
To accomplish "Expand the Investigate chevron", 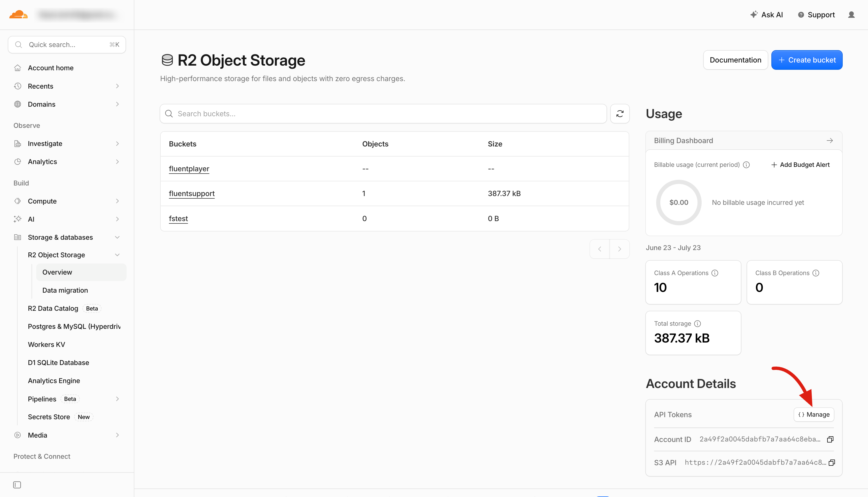I will [x=118, y=144].
